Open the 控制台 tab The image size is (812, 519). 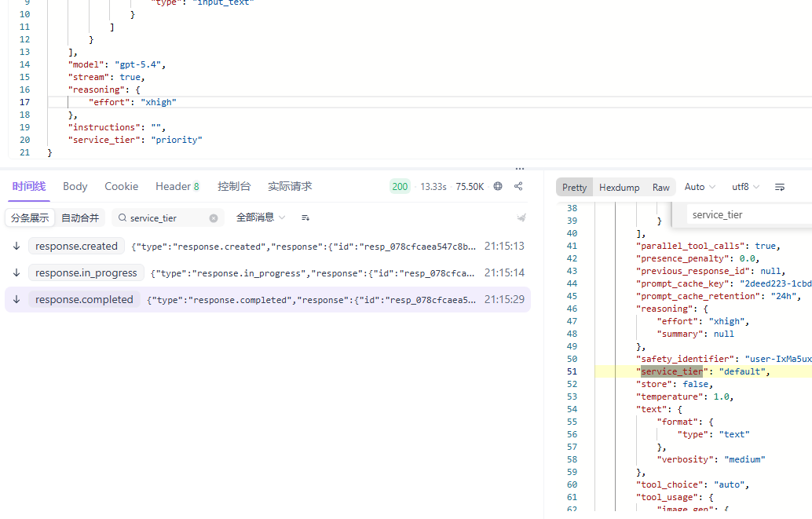pos(234,186)
